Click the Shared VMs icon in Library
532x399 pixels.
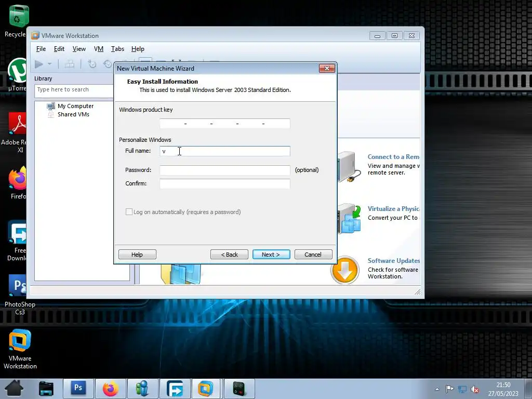coord(51,115)
